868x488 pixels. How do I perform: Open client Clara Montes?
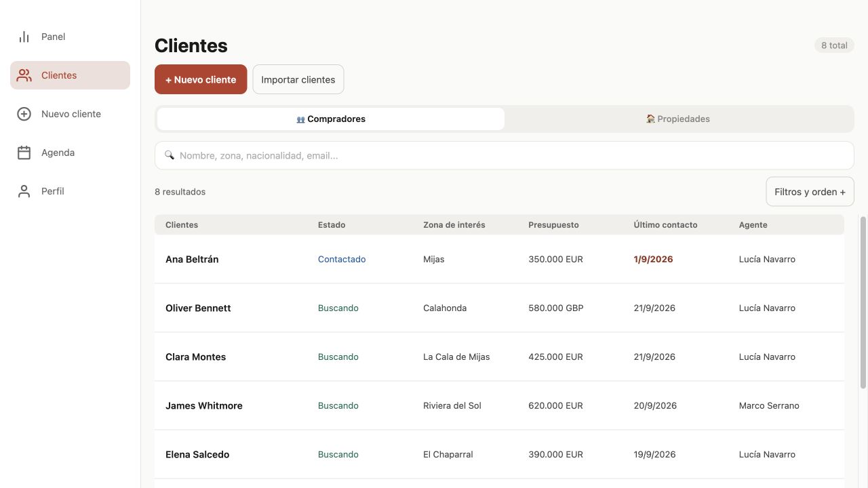pos(499,357)
